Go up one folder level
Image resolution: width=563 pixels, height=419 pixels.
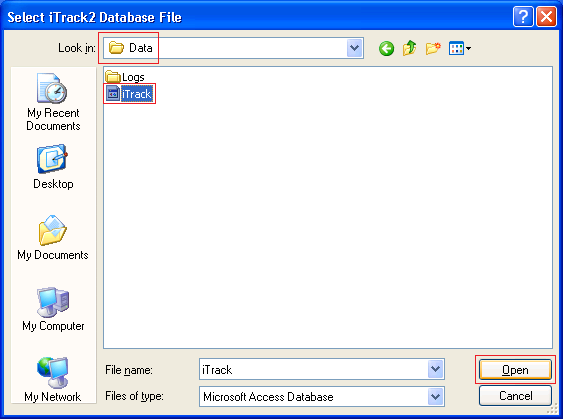tap(410, 48)
